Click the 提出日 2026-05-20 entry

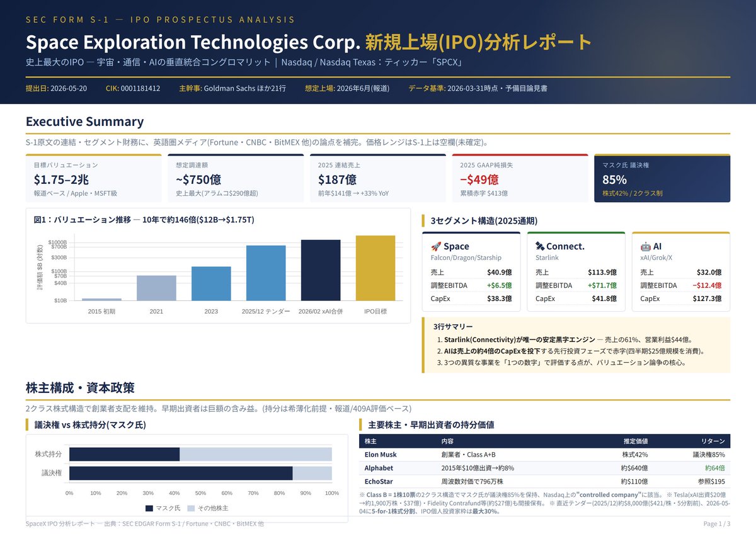pos(56,88)
